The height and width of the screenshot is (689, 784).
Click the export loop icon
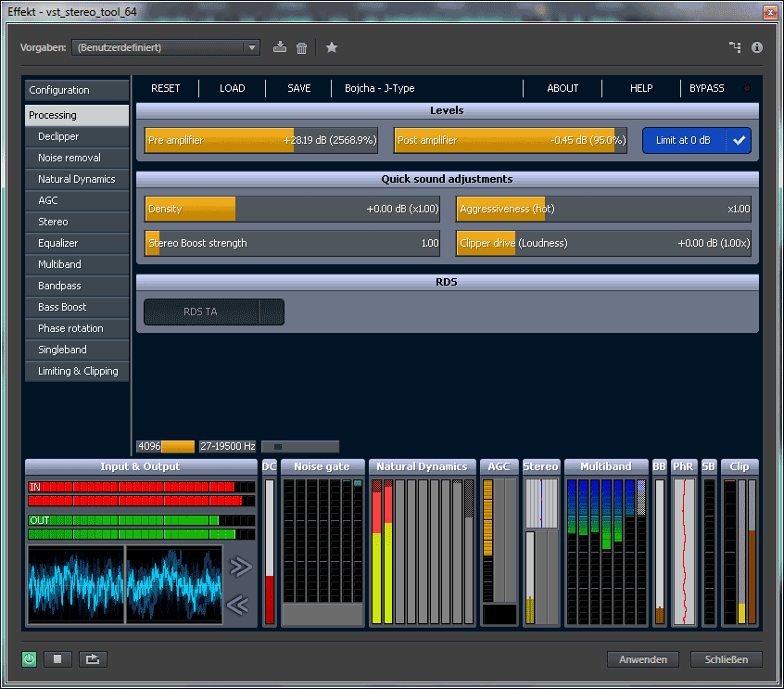pyautogui.click(x=93, y=659)
